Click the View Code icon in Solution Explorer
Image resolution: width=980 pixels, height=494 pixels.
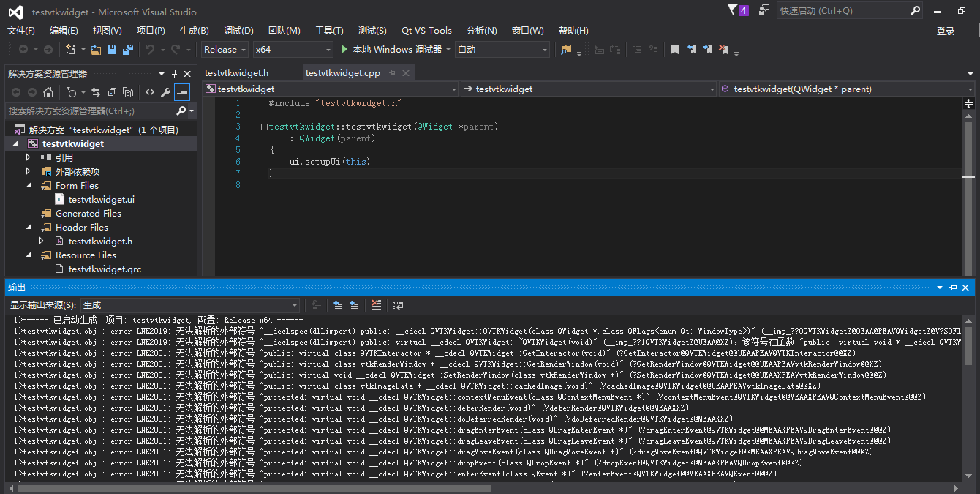click(x=149, y=92)
